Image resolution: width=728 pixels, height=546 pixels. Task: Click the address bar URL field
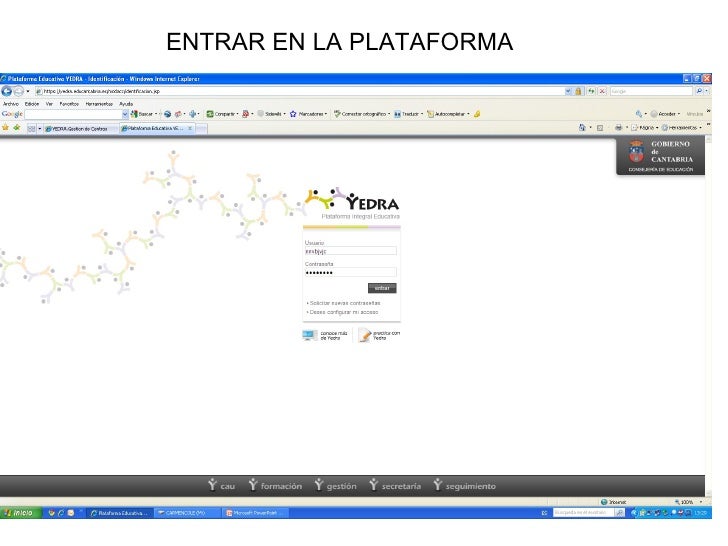pyautogui.click(x=299, y=91)
